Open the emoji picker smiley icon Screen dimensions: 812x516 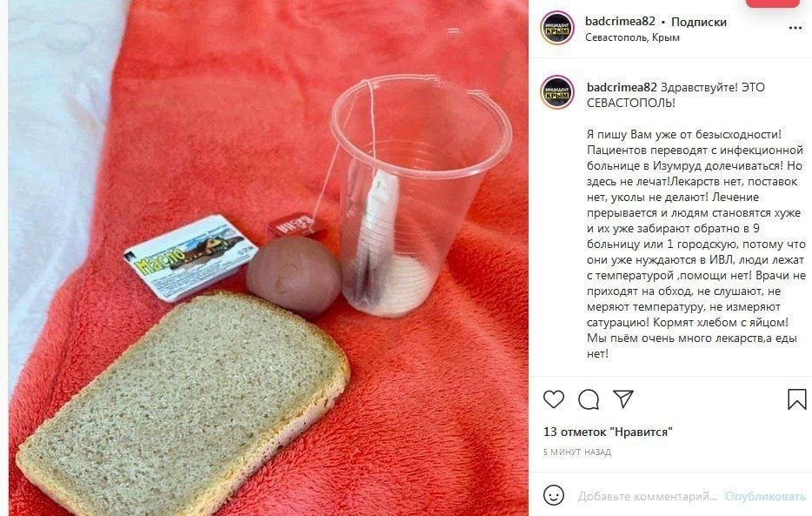point(554,496)
